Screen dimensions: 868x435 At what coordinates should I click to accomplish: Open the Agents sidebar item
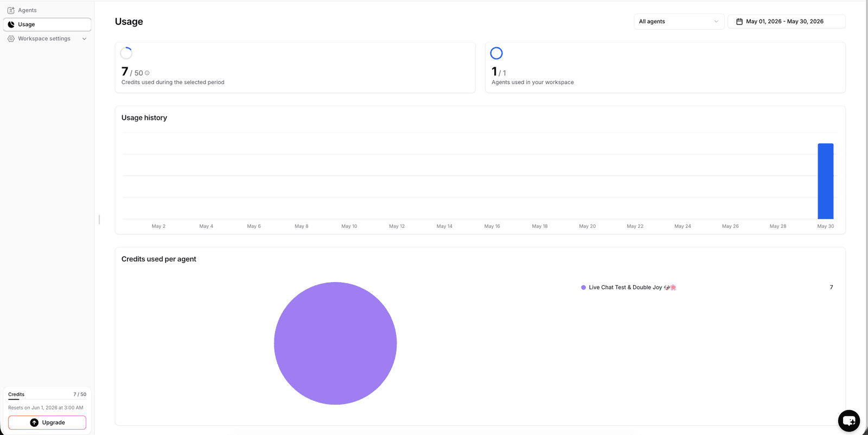click(47, 10)
